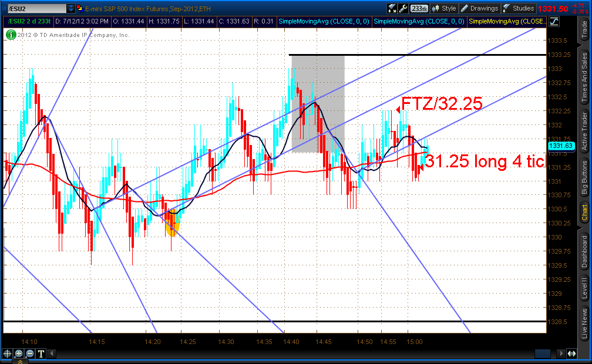Click the scroll left arrow at bottom
Image resolution: width=592 pixels, height=364 pixels.
click(x=52, y=354)
